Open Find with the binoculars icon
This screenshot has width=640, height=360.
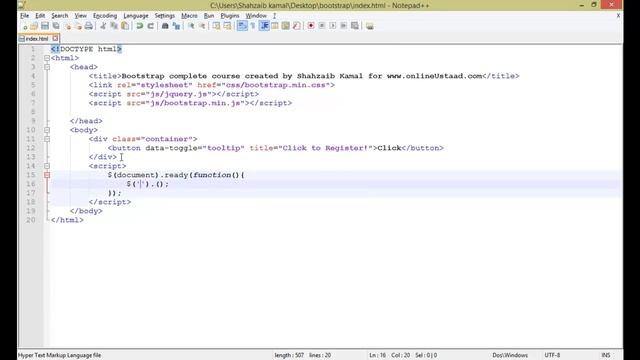165,26
